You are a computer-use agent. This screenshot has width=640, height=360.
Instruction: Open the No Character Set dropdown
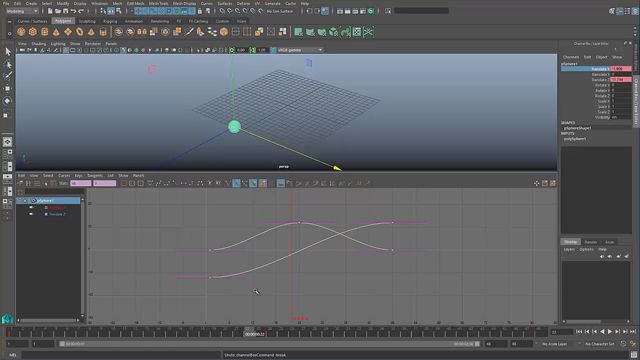tap(600, 344)
